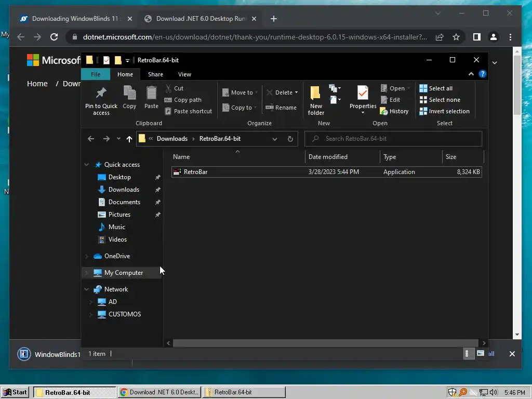Open the Delete dropdown arrow

tap(296, 92)
